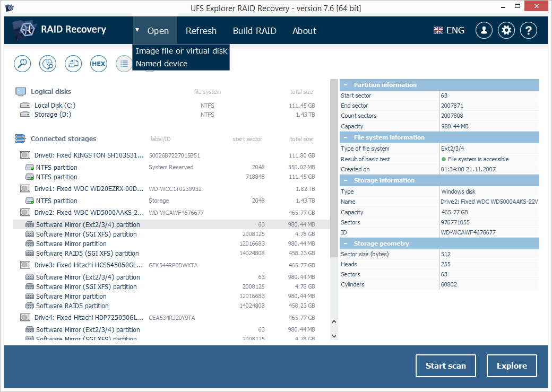Click the UK flag language icon
Screen dimensions: 552x392
[438, 31]
